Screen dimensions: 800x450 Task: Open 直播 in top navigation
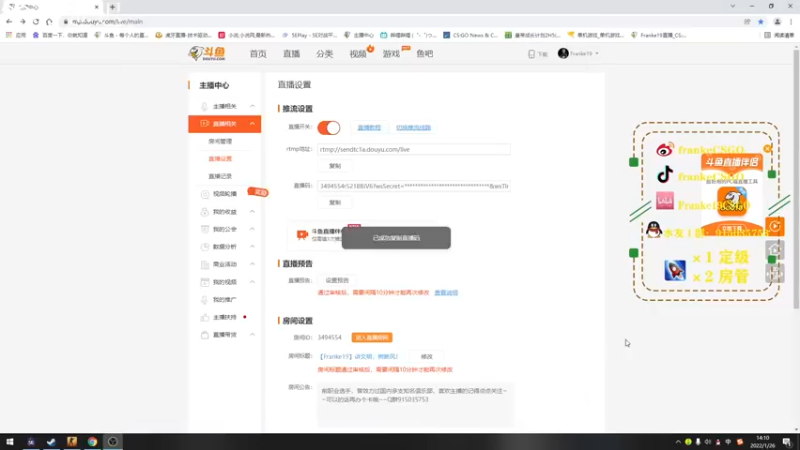pos(291,54)
